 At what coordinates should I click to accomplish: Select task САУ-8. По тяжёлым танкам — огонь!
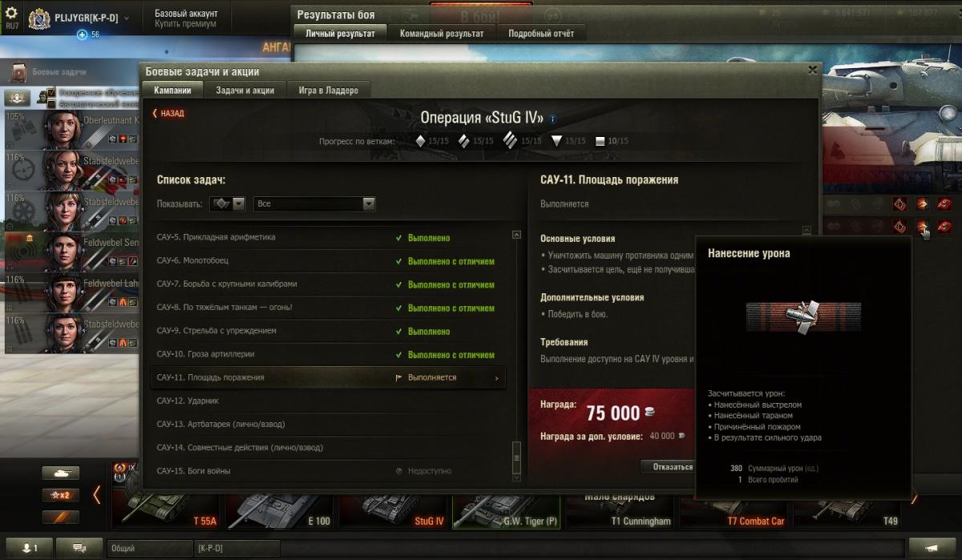[x=329, y=308]
